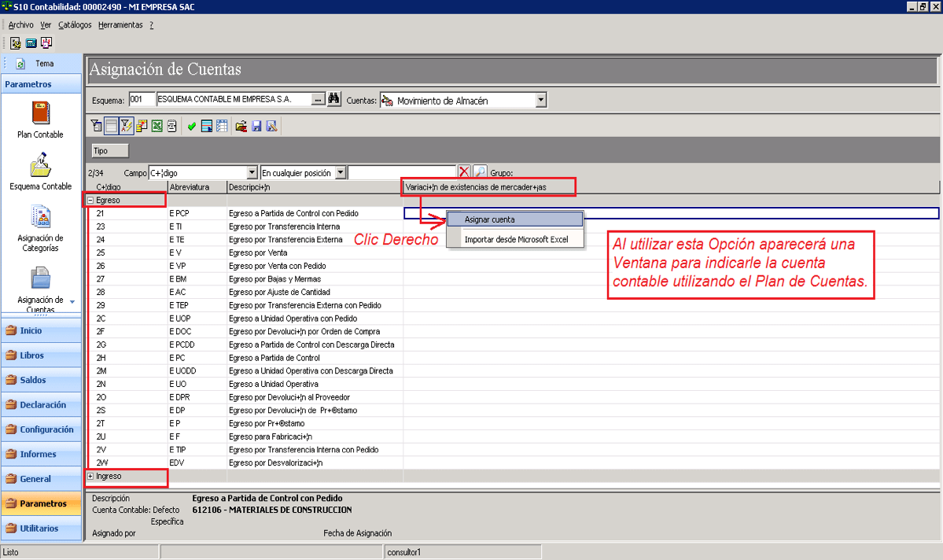The width and height of the screenshot is (943, 560).
Task: Open the Esquema Contable icon
Action: pos(40,171)
